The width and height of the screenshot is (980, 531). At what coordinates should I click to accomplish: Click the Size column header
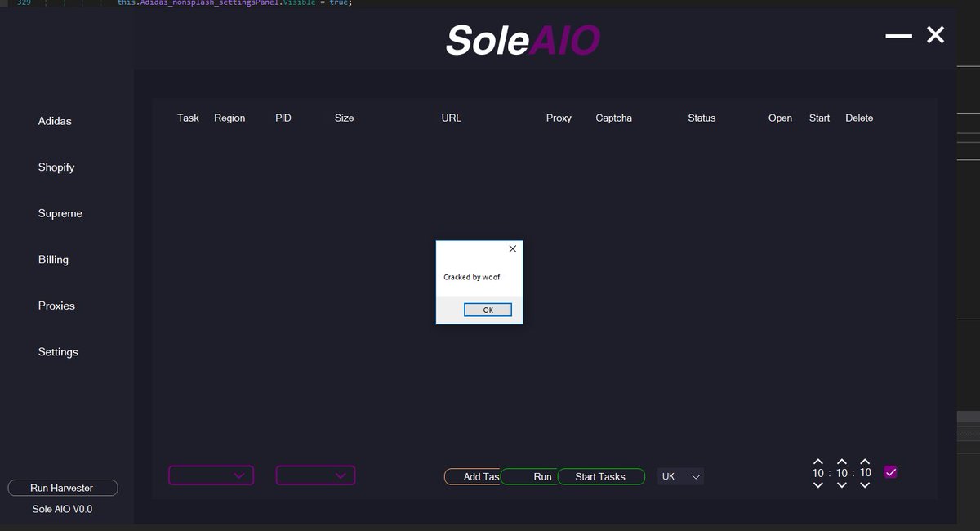345,118
